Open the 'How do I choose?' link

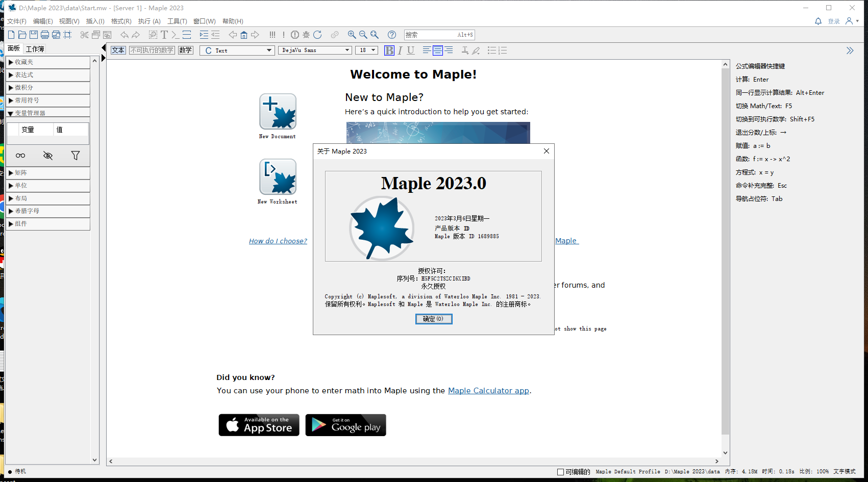(x=278, y=240)
